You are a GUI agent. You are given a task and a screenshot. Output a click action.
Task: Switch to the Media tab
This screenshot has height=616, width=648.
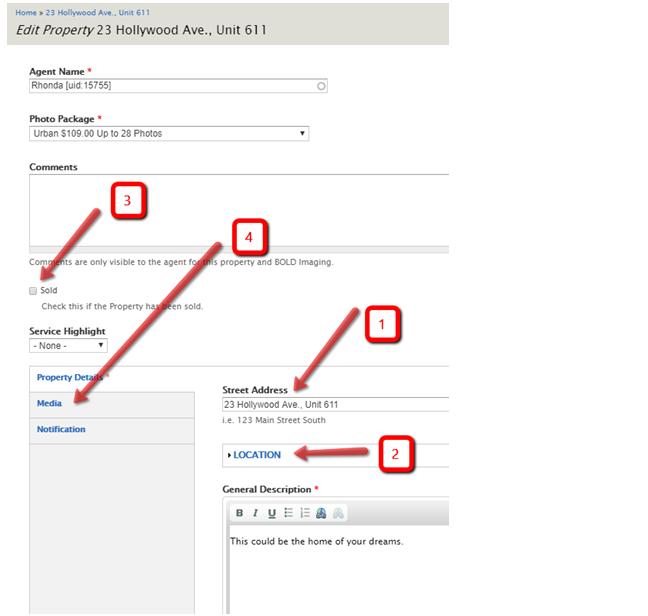[x=49, y=403]
